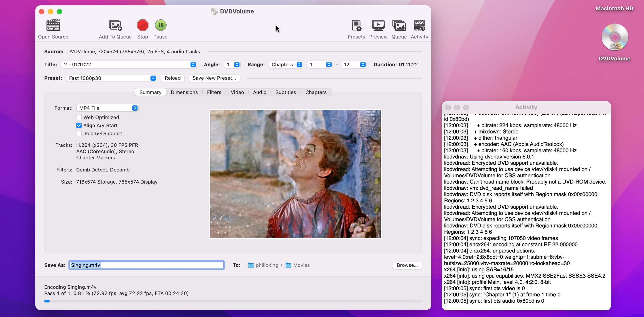Switch to the Subtitles tab
Screen dimensions: 644x317
tap(286, 92)
